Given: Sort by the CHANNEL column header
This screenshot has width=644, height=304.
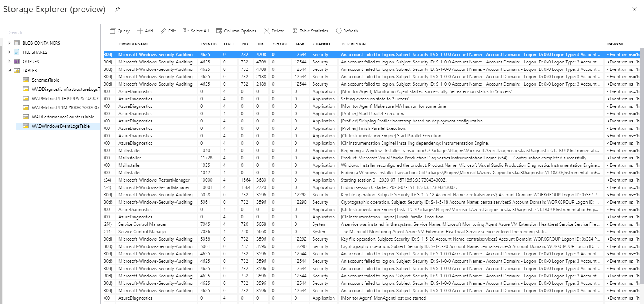Looking at the screenshot, I should click(322, 44).
